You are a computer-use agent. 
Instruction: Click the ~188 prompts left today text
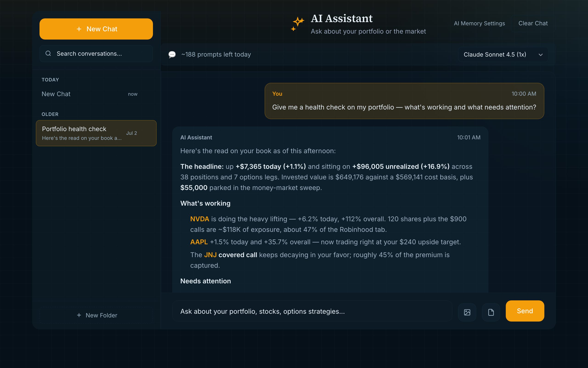pos(216,55)
